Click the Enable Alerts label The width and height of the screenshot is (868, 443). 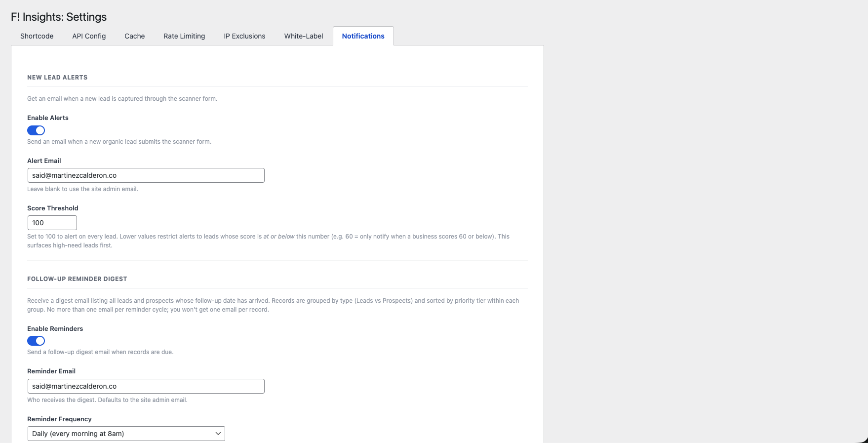point(48,118)
